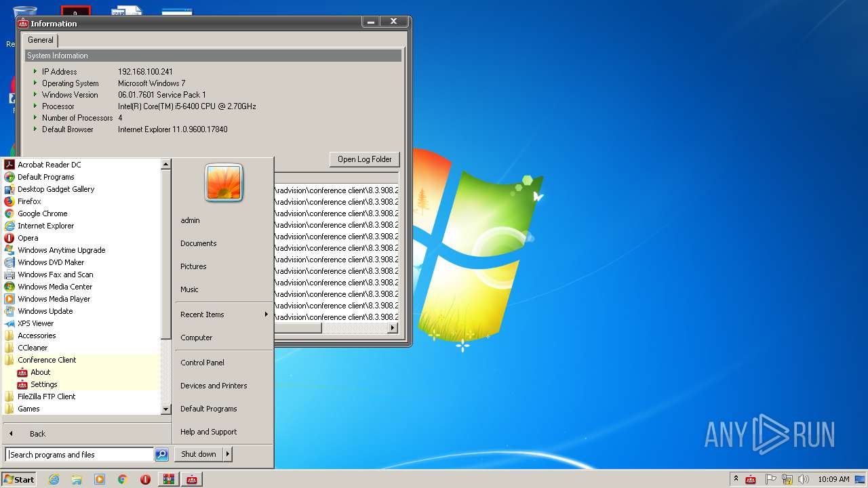Screen dimensions: 868x488
Task: Click the Start button
Action: coord(19,479)
